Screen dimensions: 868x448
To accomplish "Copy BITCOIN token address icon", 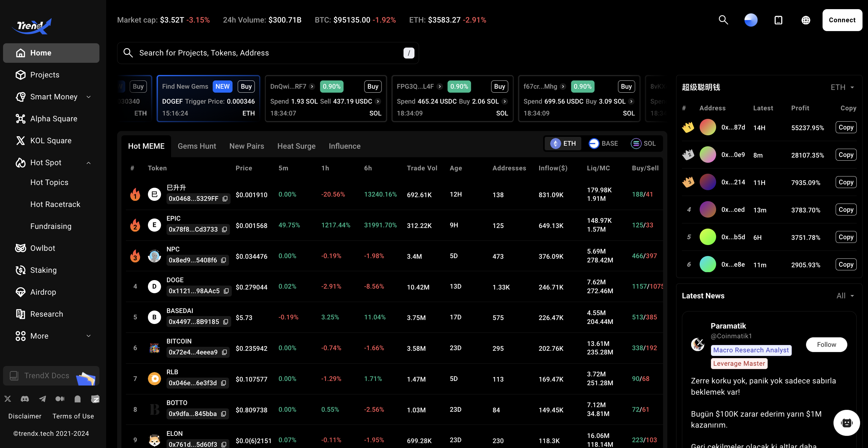I will [224, 352].
